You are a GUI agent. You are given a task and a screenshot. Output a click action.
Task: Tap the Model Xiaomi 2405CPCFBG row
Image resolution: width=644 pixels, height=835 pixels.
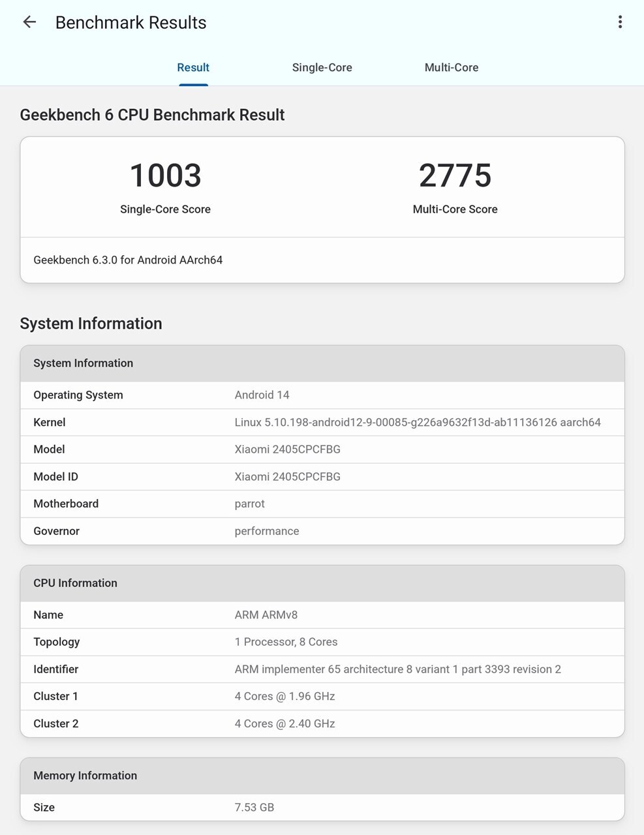click(x=322, y=449)
